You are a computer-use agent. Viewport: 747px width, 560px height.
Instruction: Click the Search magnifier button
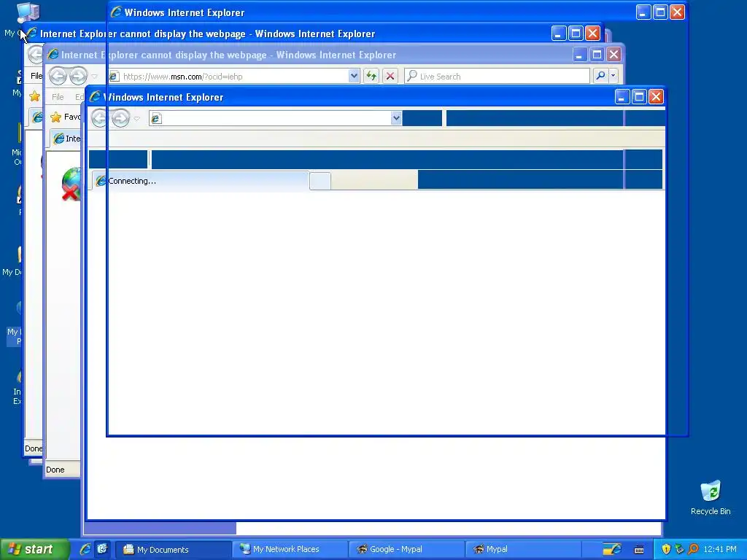pyautogui.click(x=601, y=76)
